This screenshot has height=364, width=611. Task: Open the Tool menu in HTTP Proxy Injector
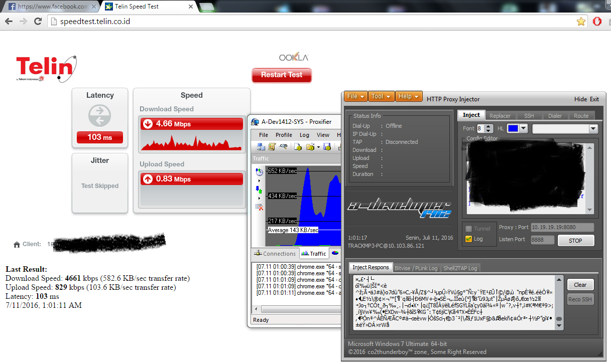click(x=381, y=96)
